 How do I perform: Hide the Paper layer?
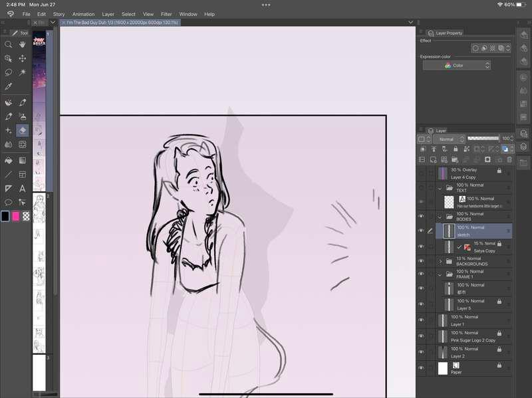pos(422,368)
